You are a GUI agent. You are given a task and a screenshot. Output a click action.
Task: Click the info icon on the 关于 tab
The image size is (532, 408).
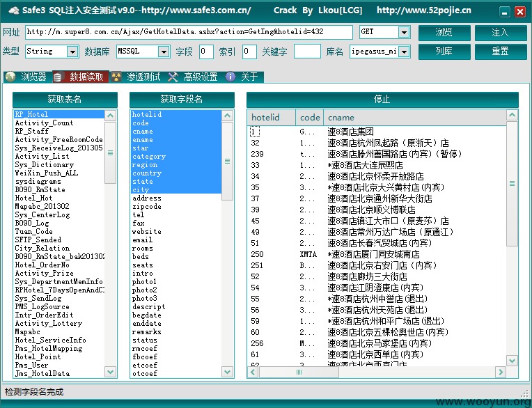pyautogui.click(x=230, y=77)
